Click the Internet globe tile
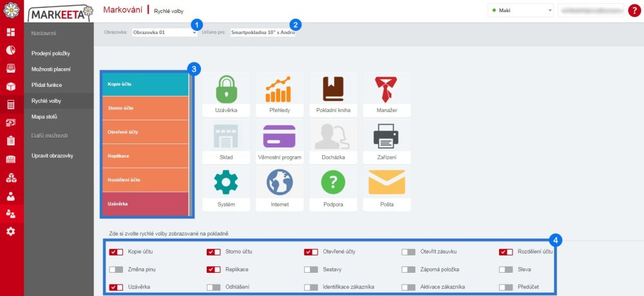The width and height of the screenshot is (644, 296). coord(279,189)
